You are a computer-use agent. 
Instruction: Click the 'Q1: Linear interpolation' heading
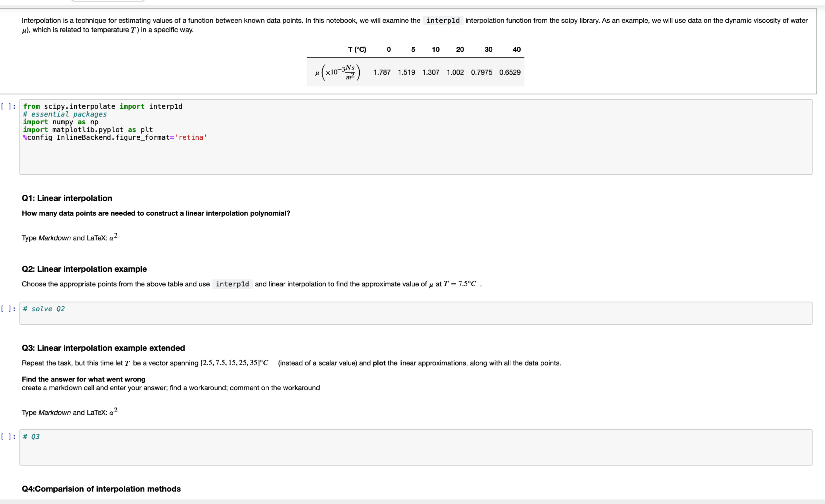[67, 198]
